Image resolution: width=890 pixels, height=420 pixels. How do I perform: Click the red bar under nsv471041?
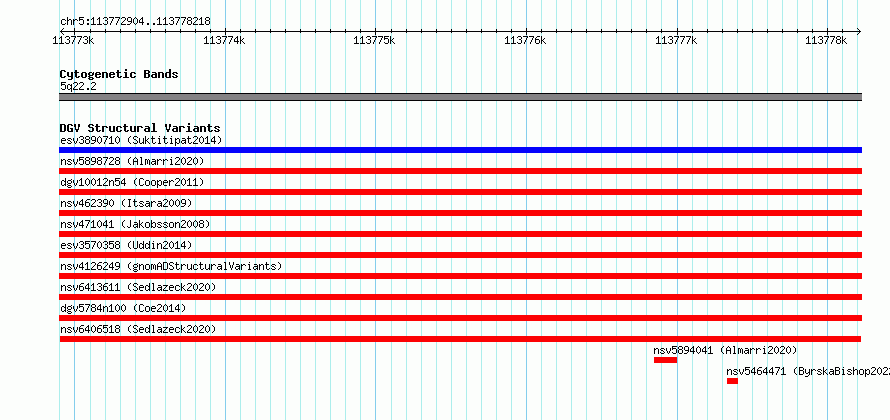tap(460, 234)
